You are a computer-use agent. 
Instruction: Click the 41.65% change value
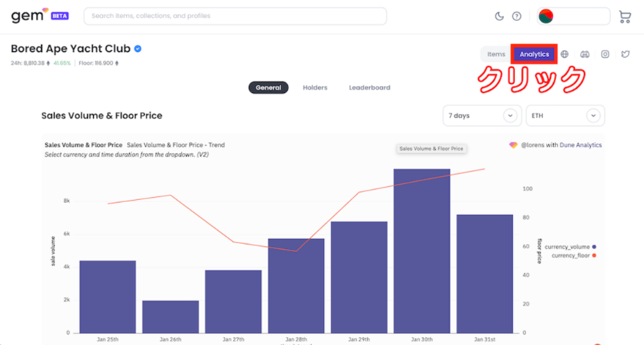62,63
